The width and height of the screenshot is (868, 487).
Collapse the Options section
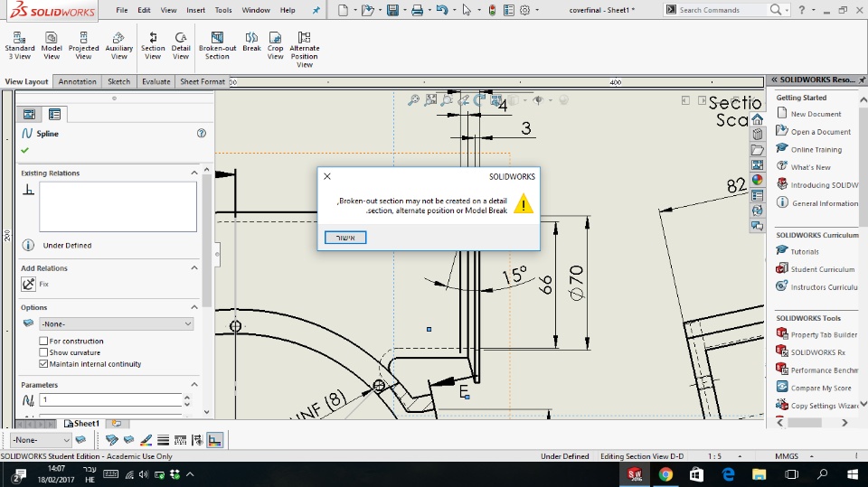click(194, 307)
